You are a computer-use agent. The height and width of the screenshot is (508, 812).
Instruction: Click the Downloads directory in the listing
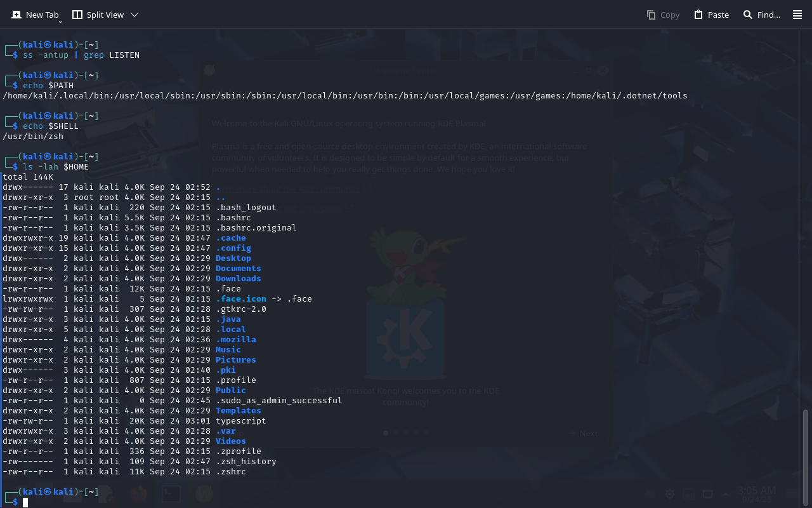[x=238, y=279]
